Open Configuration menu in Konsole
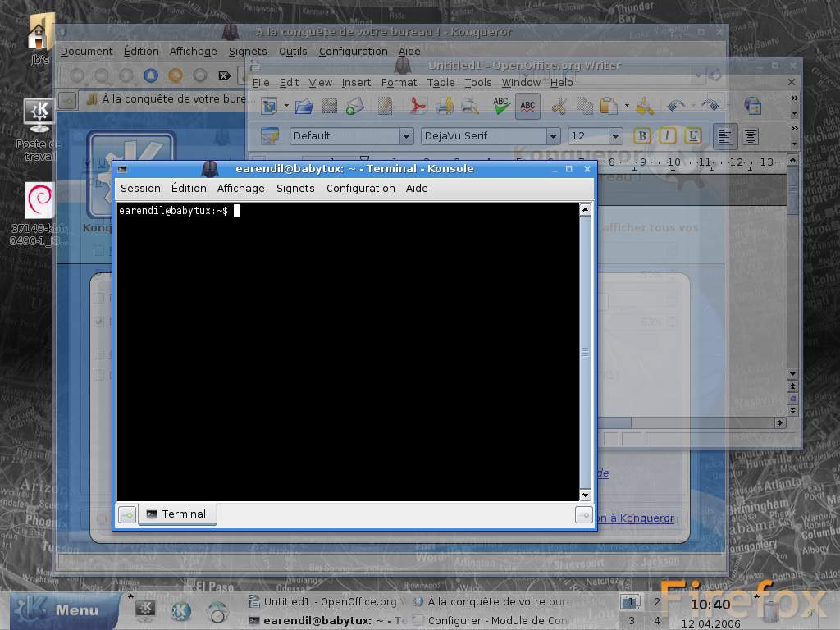This screenshot has width=840, height=630. (361, 189)
